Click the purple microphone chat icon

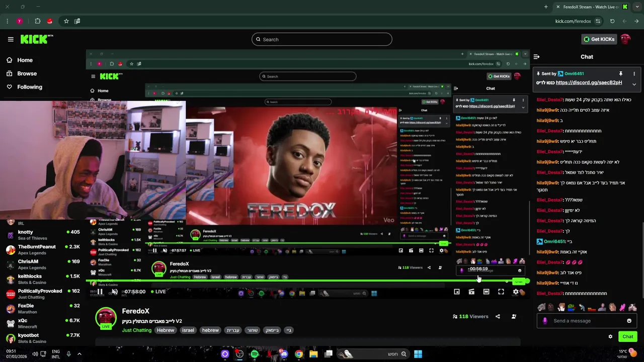545,321
